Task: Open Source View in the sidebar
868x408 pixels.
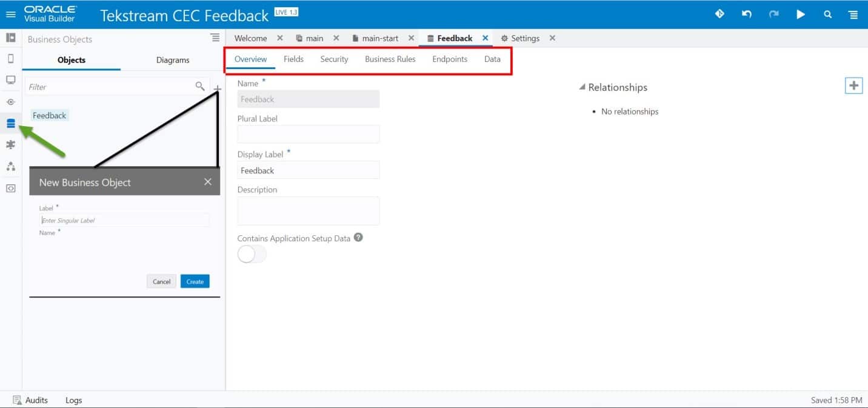Action: (x=10, y=188)
